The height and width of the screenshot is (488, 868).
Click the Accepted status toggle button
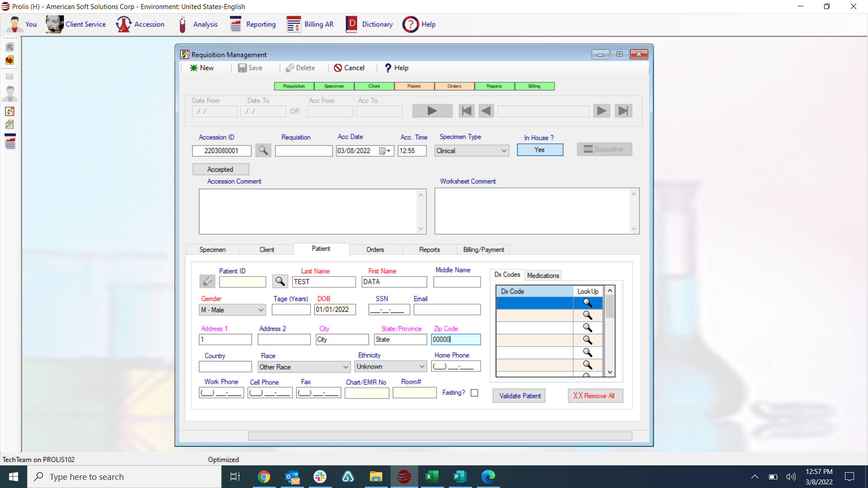coord(221,169)
